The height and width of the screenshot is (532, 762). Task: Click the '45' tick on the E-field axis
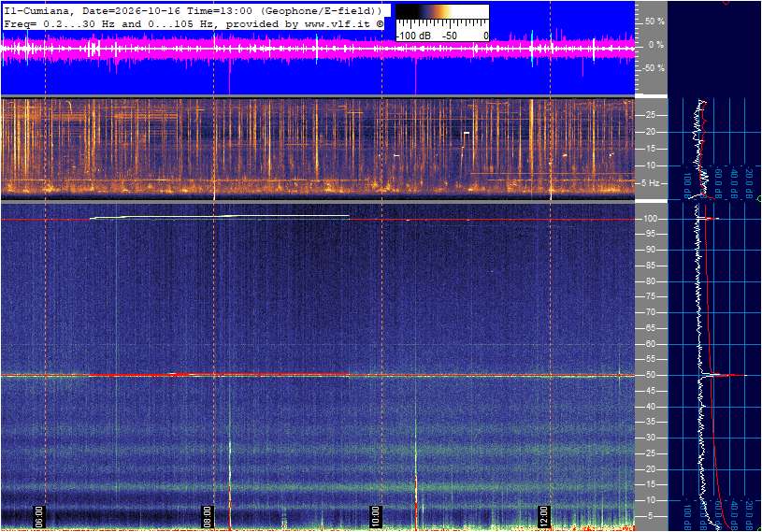tap(650, 391)
